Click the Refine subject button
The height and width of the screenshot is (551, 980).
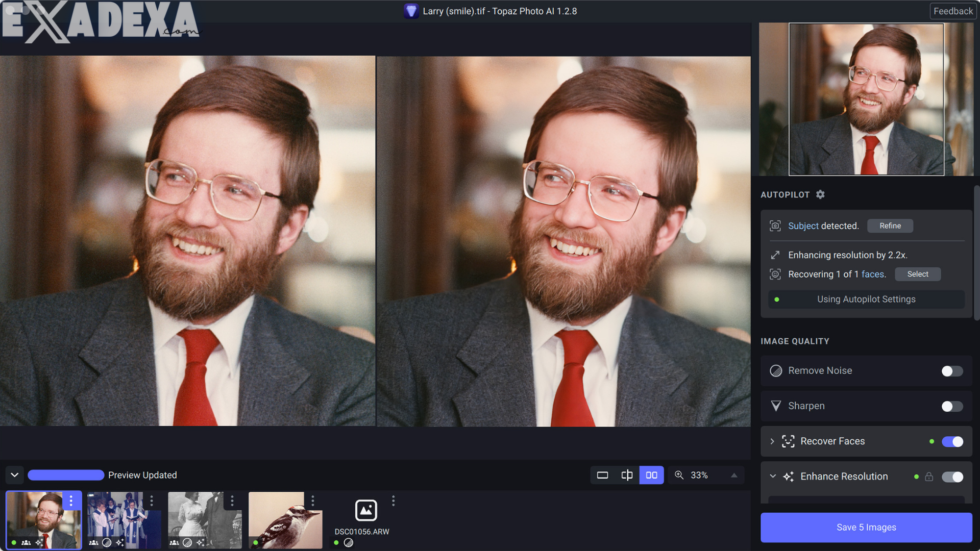pyautogui.click(x=890, y=226)
